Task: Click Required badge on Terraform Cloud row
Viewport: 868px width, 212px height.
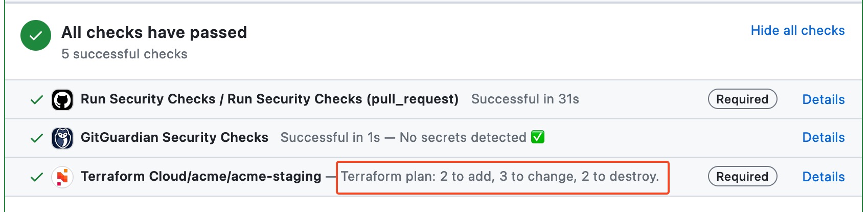Action: pos(742,177)
